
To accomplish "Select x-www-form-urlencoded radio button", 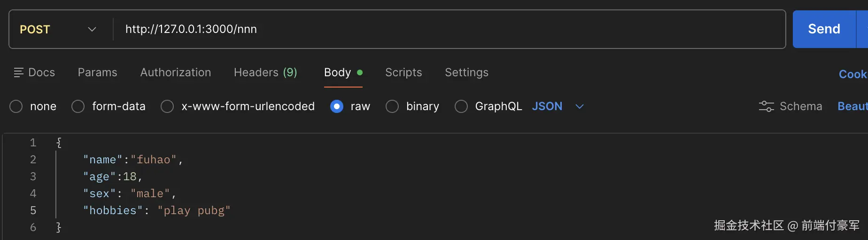I will (x=167, y=106).
